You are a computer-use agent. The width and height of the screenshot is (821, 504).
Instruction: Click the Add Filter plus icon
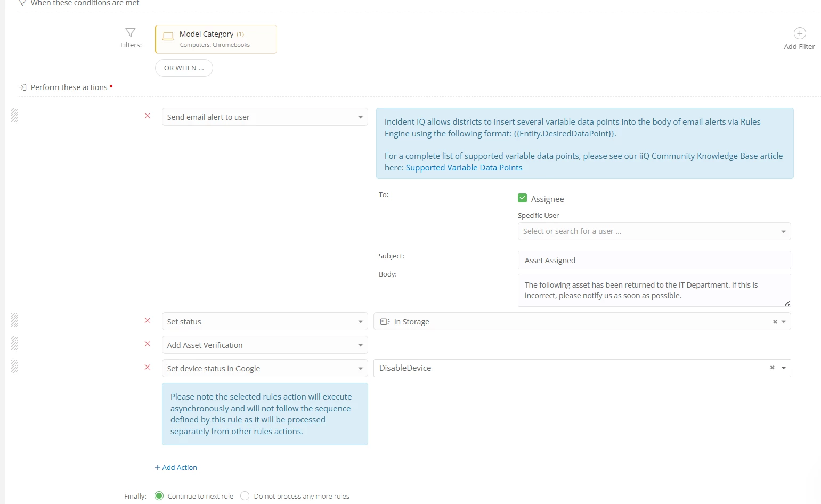(799, 34)
